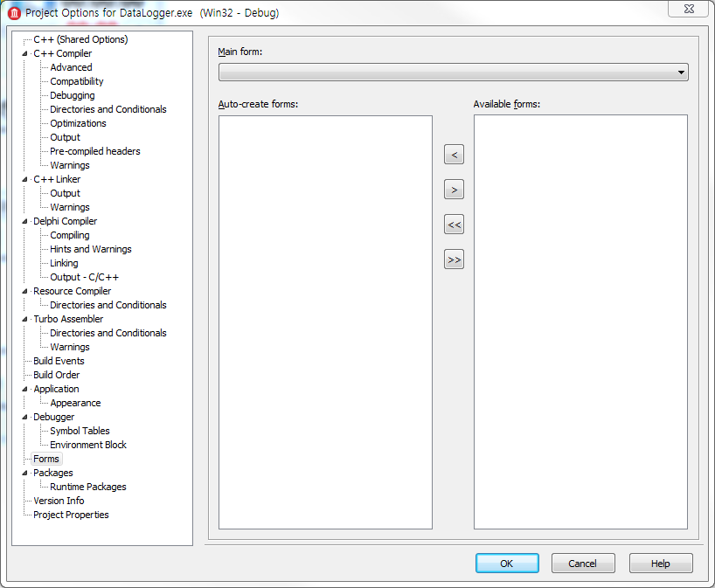Go to Hints and Warnings settings
This screenshot has width=715, height=588.
(90, 249)
